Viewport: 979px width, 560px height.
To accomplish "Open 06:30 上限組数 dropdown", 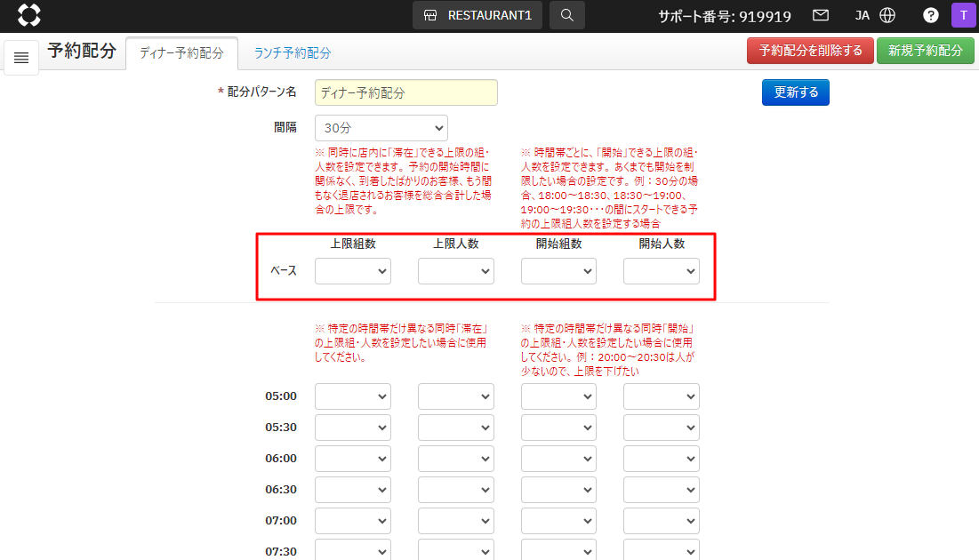I will click(353, 490).
